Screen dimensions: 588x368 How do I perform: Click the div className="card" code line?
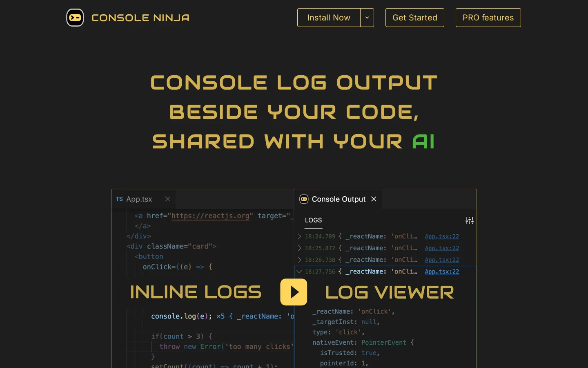pyautogui.click(x=171, y=247)
